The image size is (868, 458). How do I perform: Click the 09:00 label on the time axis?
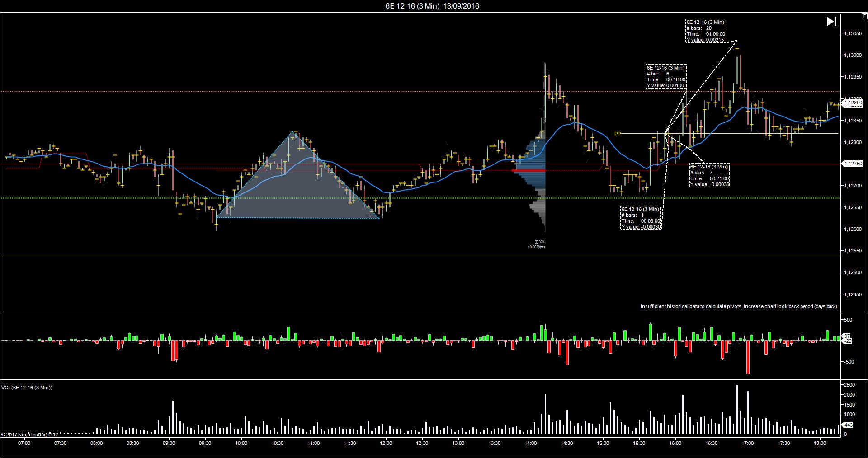pyautogui.click(x=169, y=443)
